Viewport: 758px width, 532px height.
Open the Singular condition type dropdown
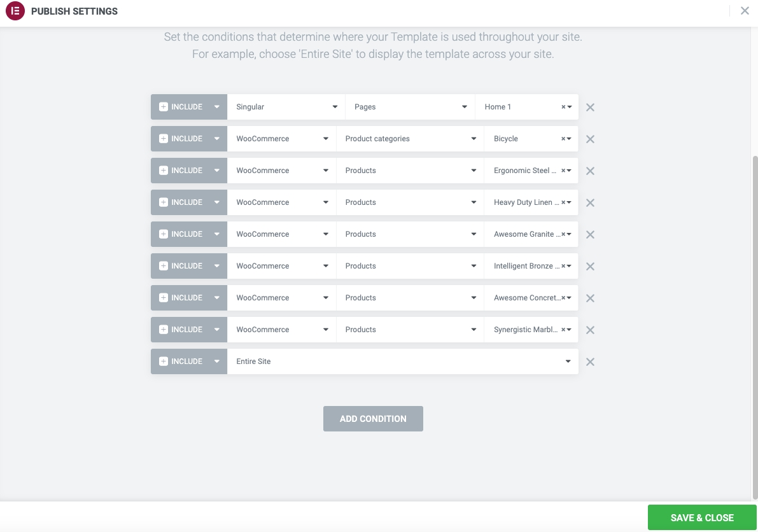point(286,107)
